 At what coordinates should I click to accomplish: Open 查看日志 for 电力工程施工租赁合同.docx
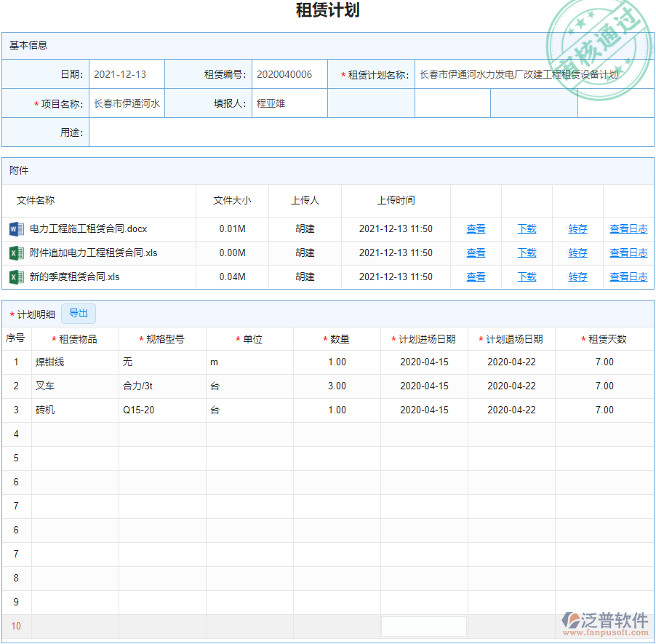(628, 228)
